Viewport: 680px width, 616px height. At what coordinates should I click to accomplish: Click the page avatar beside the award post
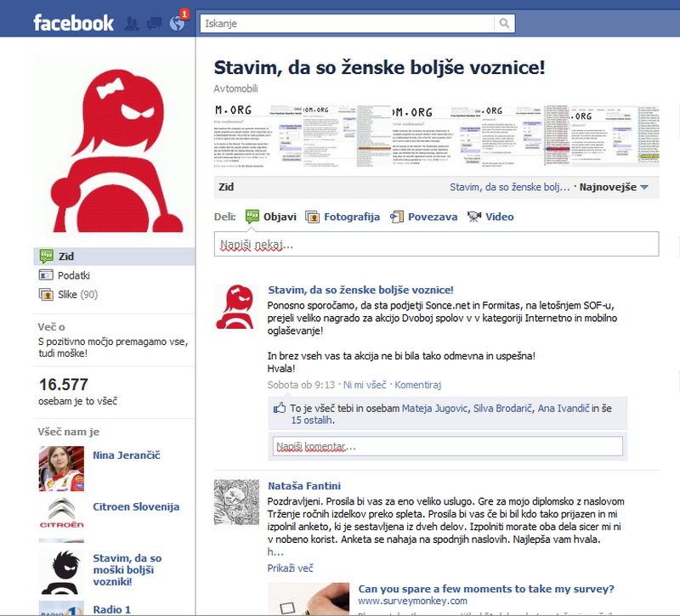point(235,307)
